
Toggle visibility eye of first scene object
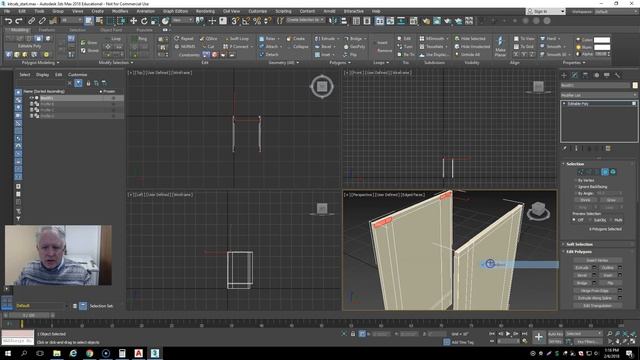point(31,98)
